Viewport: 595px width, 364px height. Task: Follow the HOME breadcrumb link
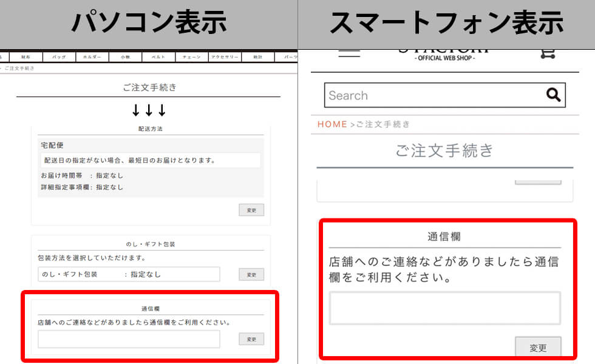[x=332, y=124]
